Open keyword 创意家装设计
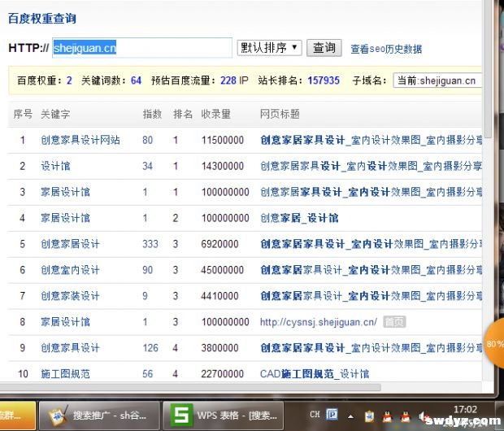Image resolution: width=504 pixels, height=431 pixels. (x=70, y=296)
